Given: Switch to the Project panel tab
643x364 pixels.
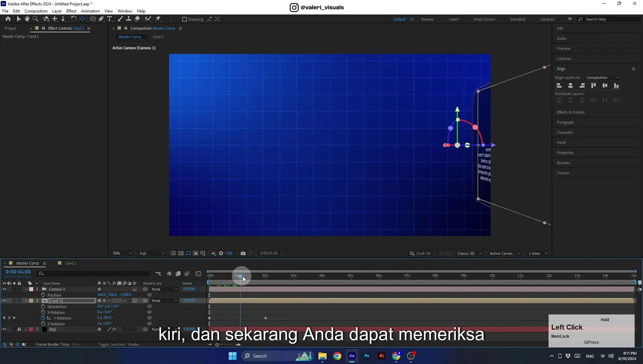Looking at the screenshot, I should click(x=10, y=28).
